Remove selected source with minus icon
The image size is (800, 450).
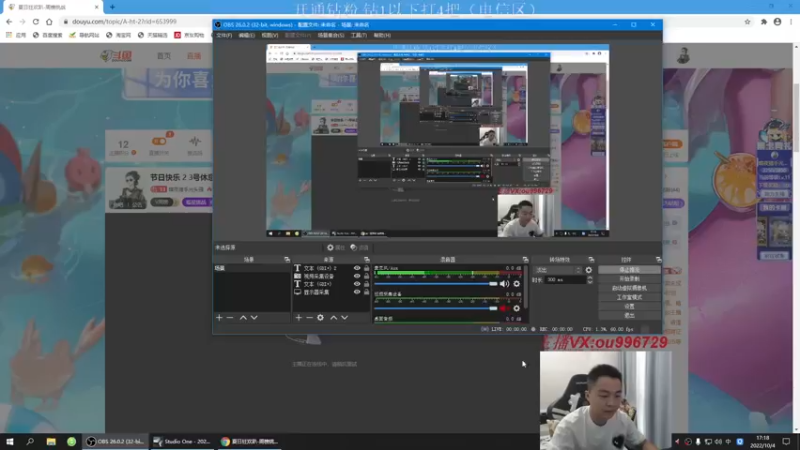[309, 317]
